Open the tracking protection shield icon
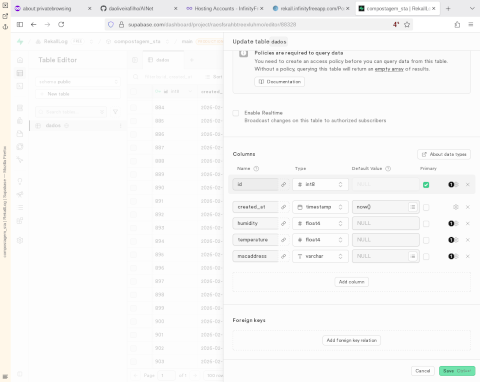 pos(111,24)
